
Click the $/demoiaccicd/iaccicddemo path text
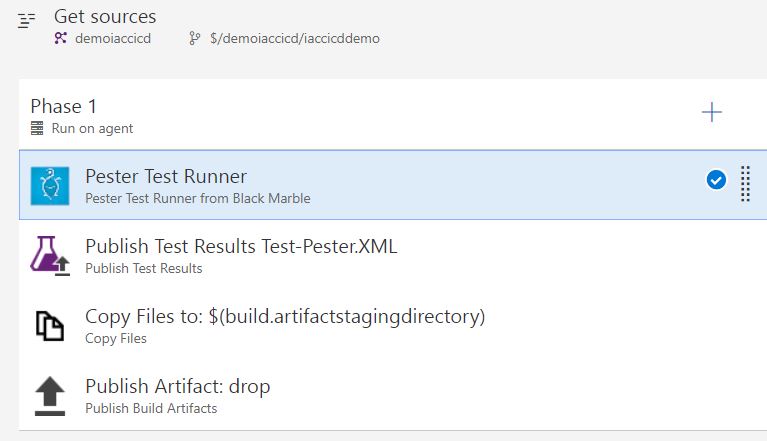tap(295, 38)
